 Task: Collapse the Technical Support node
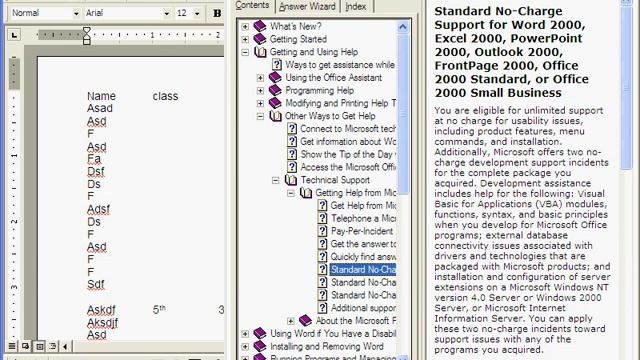click(276, 180)
